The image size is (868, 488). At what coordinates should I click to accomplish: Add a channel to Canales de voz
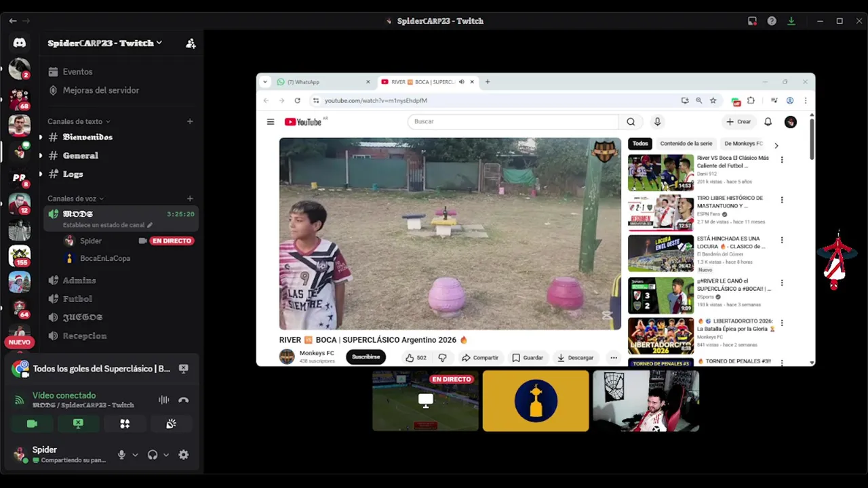pyautogui.click(x=190, y=199)
